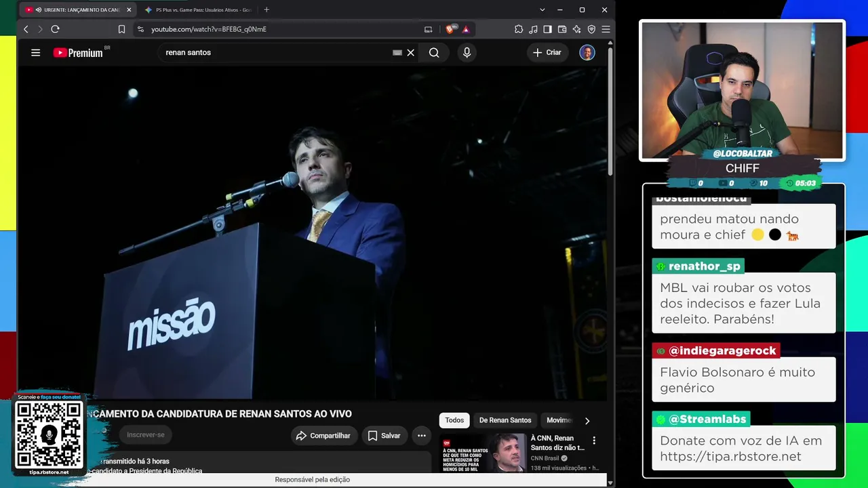Open options for the CNN Brasil video
This screenshot has height=488, width=868.
(x=594, y=441)
